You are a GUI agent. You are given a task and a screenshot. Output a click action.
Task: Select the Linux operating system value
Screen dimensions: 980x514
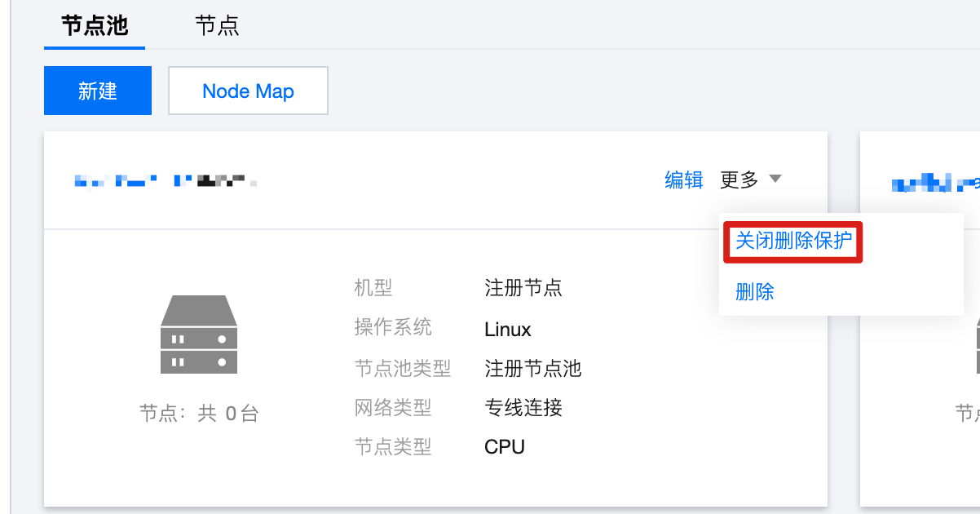[x=508, y=330]
